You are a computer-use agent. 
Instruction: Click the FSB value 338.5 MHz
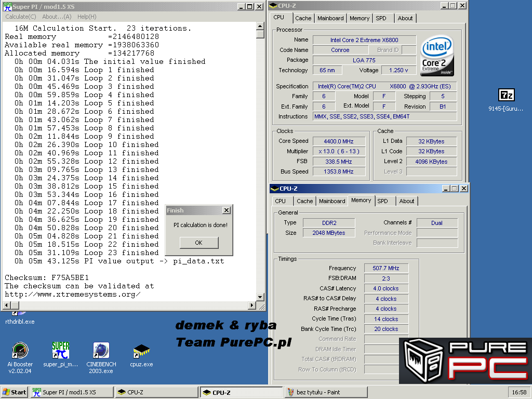click(339, 162)
